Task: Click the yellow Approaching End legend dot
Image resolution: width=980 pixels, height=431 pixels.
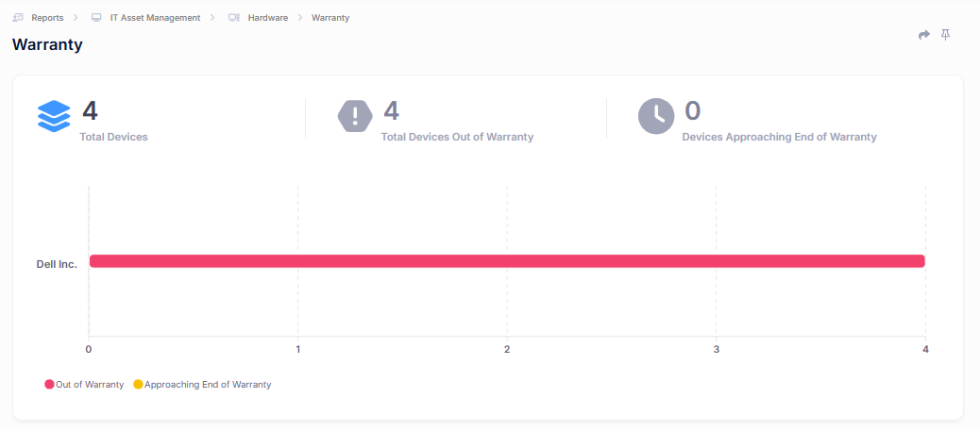Action: pyautogui.click(x=138, y=385)
